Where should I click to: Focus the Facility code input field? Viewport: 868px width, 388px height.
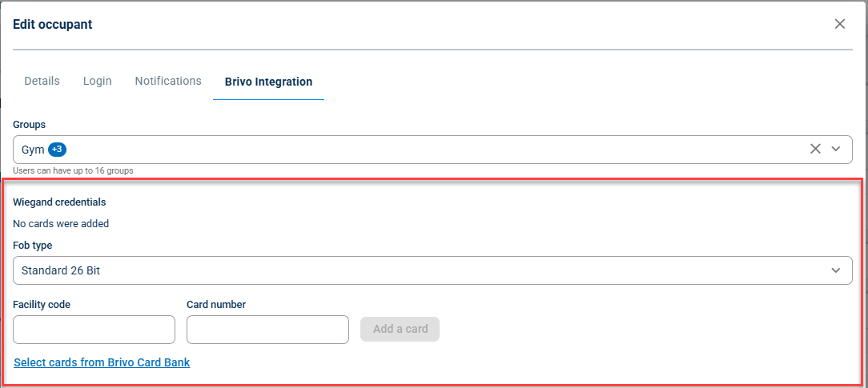(x=94, y=330)
